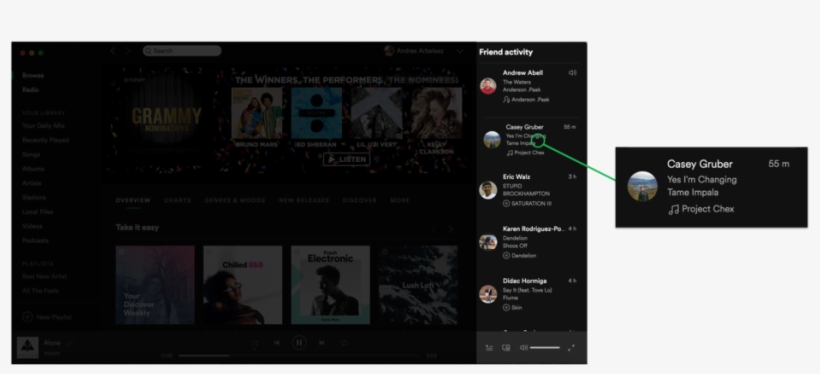820x374 pixels.
Task: Open the Genres & Moods tab
Action: tap(235, 200)
